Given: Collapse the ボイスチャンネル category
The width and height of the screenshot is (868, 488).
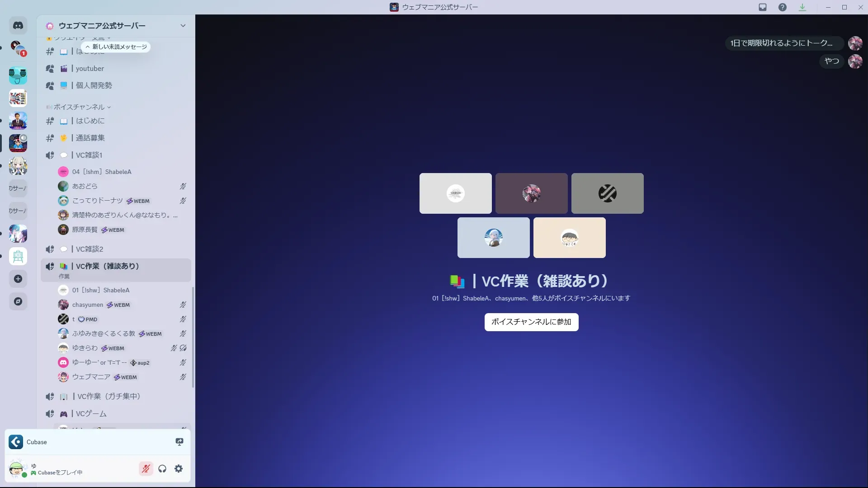Looking at the screenshot, I should pos(80,107).
